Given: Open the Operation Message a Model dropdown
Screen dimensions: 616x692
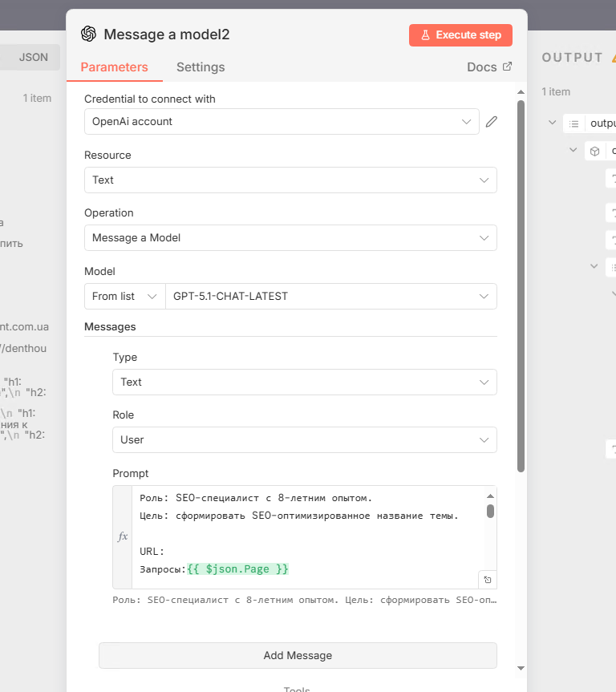Looking at the screenshot, I should point(290,238).
